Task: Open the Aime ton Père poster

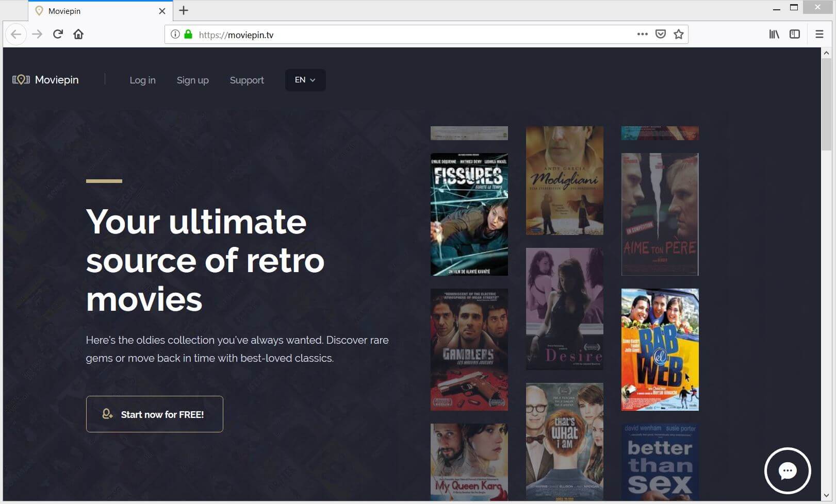Action: (x=660, y=214)
